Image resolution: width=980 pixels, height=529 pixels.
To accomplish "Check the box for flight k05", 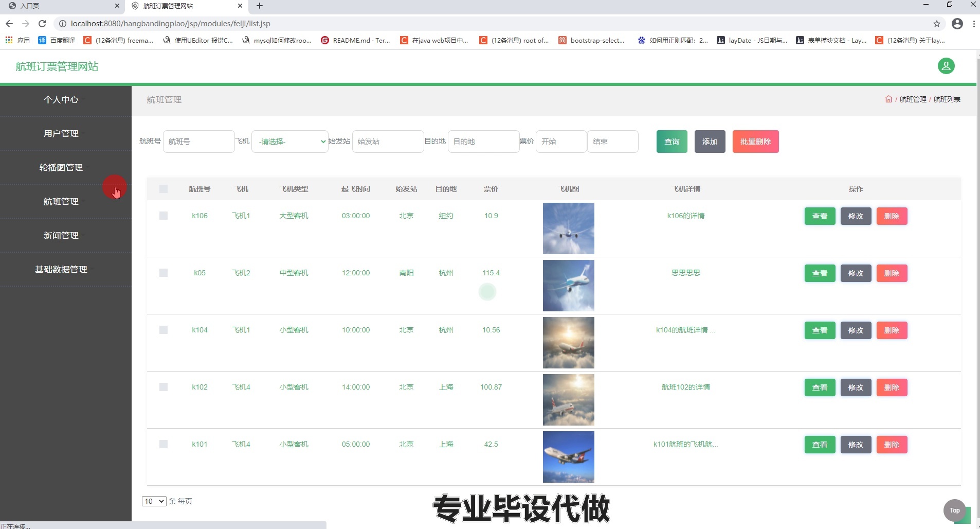I will (164, 273).
